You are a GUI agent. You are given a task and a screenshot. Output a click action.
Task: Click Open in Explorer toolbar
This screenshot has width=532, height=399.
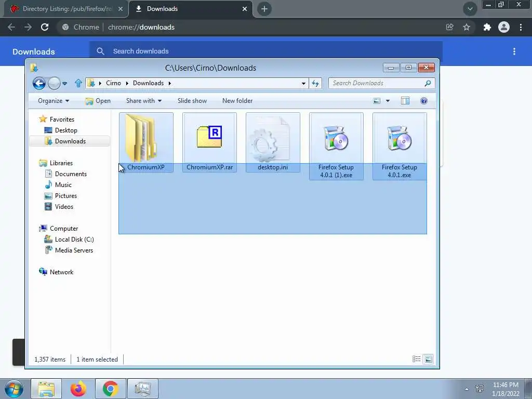point(98,101)
